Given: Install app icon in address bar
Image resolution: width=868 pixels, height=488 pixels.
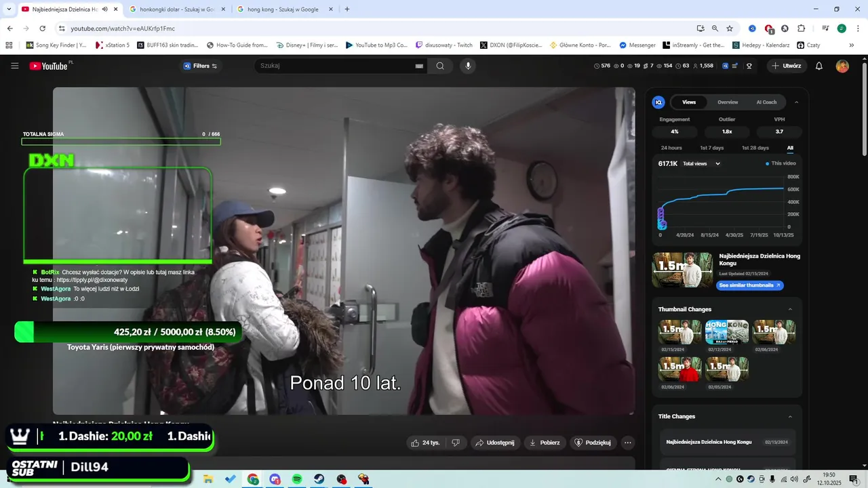Looking at the screenshot, I should [x=701, y=28].
